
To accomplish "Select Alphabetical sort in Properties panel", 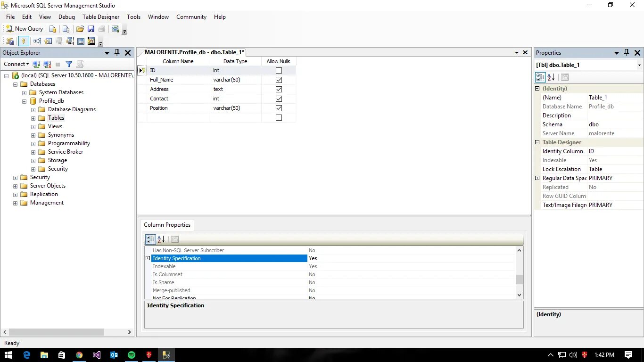I will [x=551, y=77].
